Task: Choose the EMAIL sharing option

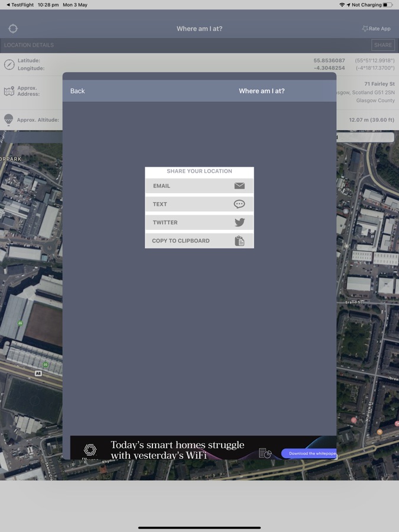Action: pyautogui.click(x=161, y=186)
